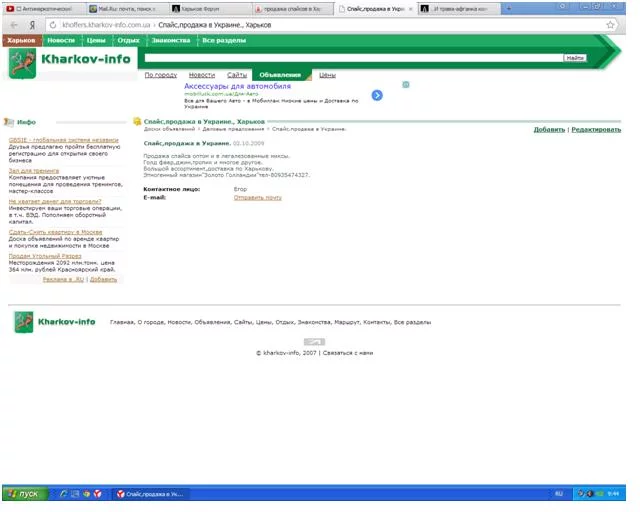Click the Отправить почту email link
The height and width of the screenshot is (512, 640).
click(257, 197)
